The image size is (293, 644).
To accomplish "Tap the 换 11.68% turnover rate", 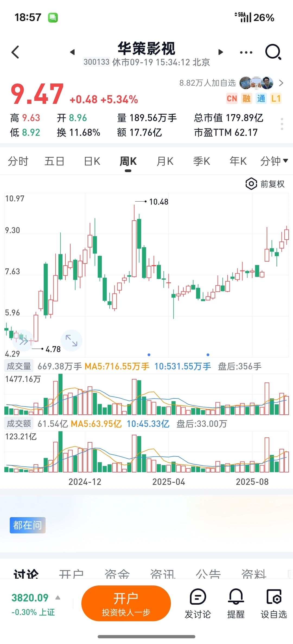I will click(x=79, y=133).
